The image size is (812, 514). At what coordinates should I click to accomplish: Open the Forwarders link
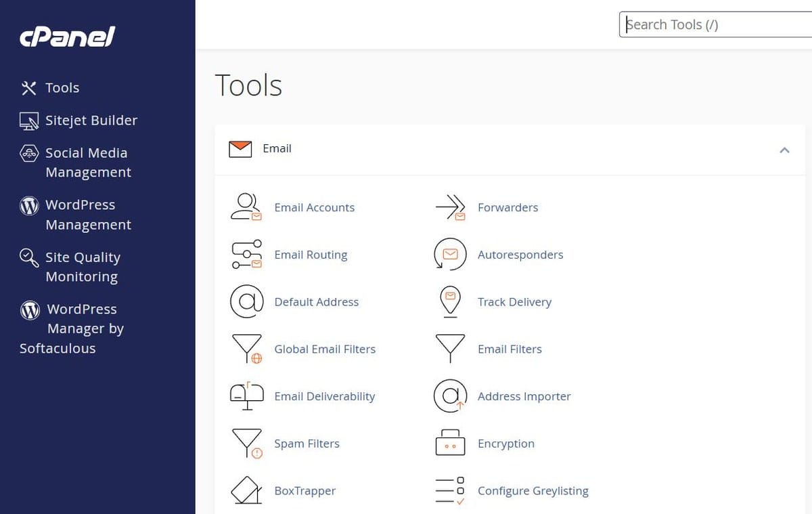pyautogui.click(x=507, y=208)
